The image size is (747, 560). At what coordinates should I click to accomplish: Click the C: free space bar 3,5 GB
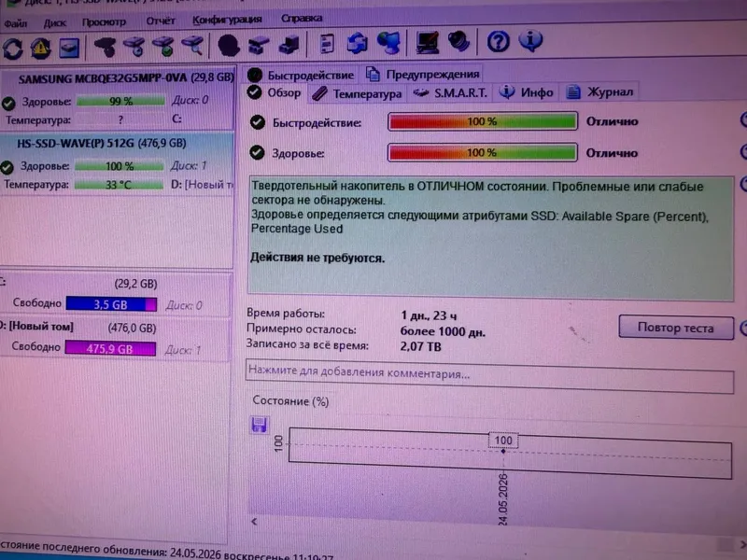111,304
